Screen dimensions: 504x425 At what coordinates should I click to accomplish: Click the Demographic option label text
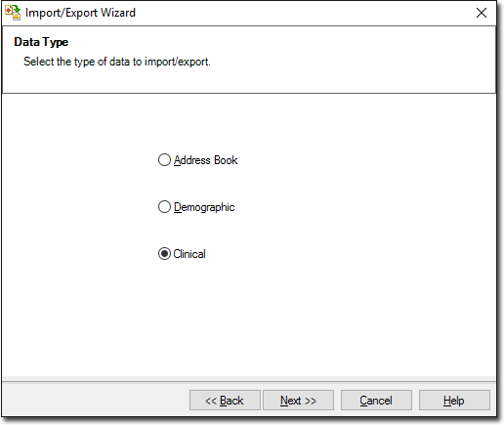(204, 207)
